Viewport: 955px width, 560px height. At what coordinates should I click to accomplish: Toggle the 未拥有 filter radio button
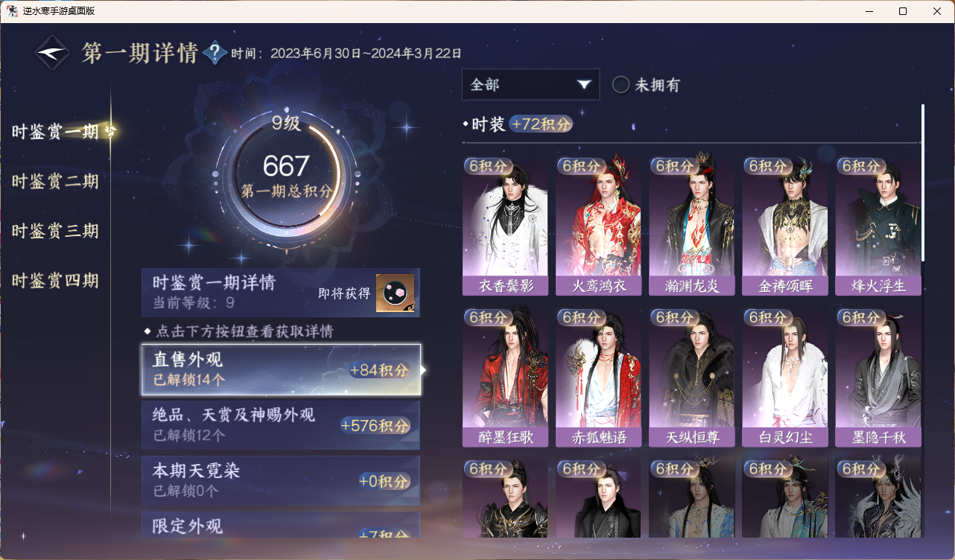point(621,85)
